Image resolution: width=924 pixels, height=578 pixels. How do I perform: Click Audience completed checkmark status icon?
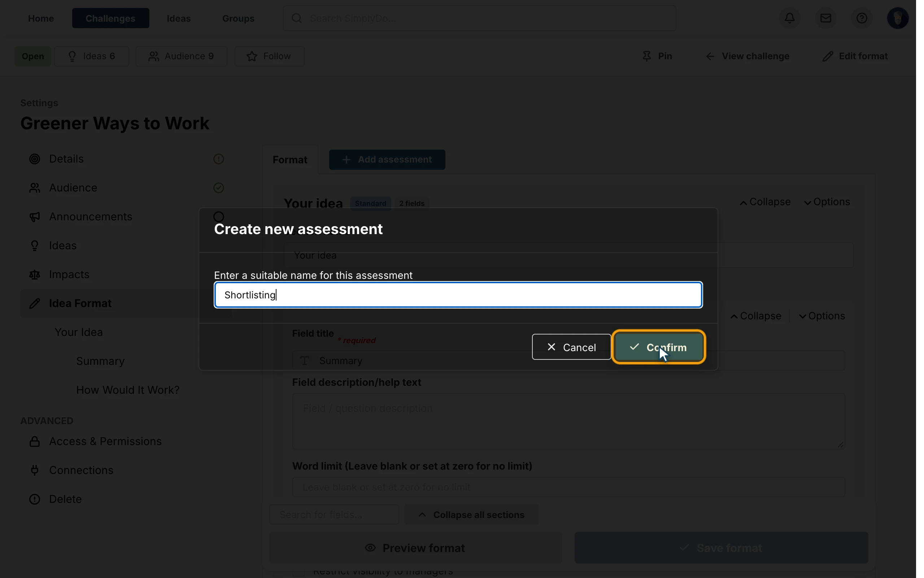click(218, 188)
